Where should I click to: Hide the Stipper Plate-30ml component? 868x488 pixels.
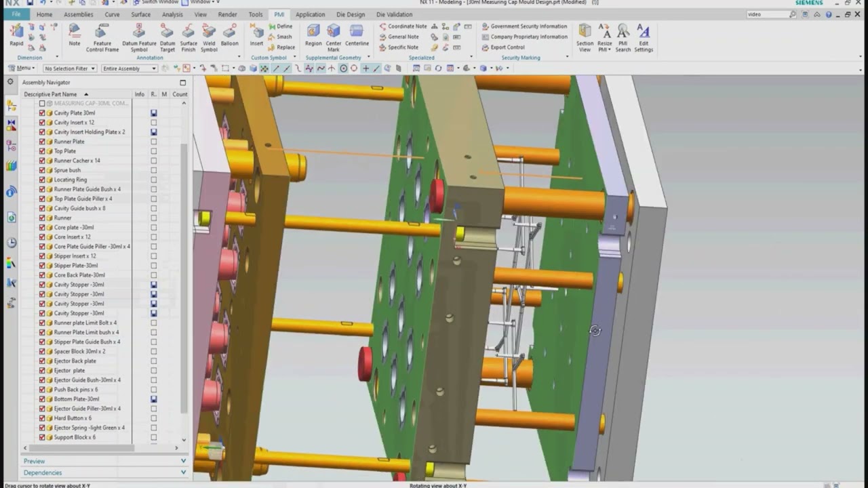[x=42, y=266]
